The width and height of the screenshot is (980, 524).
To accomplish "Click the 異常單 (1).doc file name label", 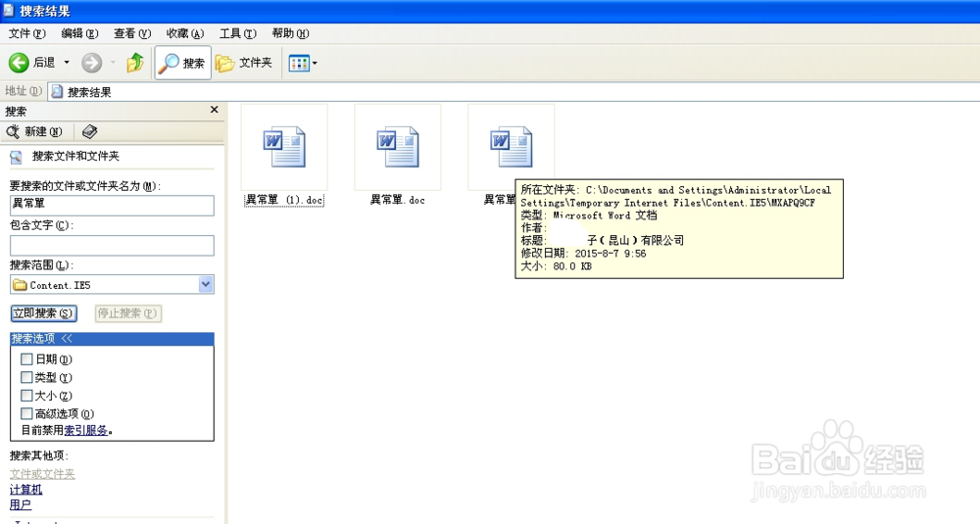I will (x=284, y=200).
